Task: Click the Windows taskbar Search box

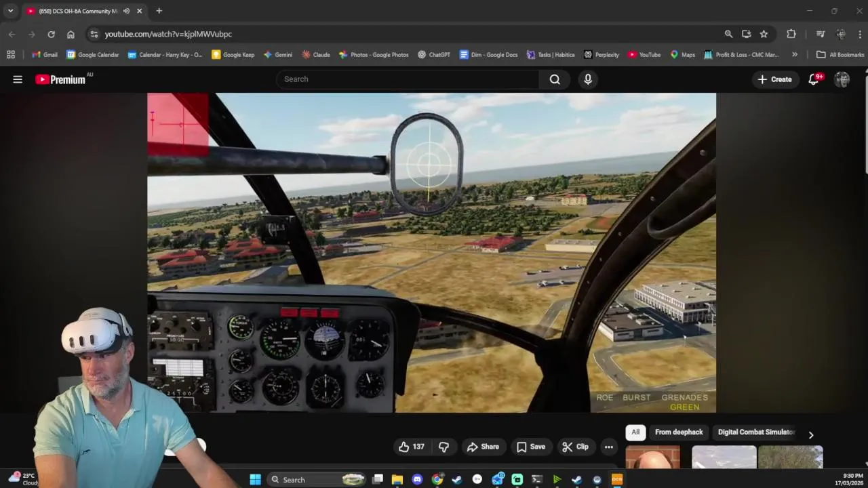Action: coord(318,479)
